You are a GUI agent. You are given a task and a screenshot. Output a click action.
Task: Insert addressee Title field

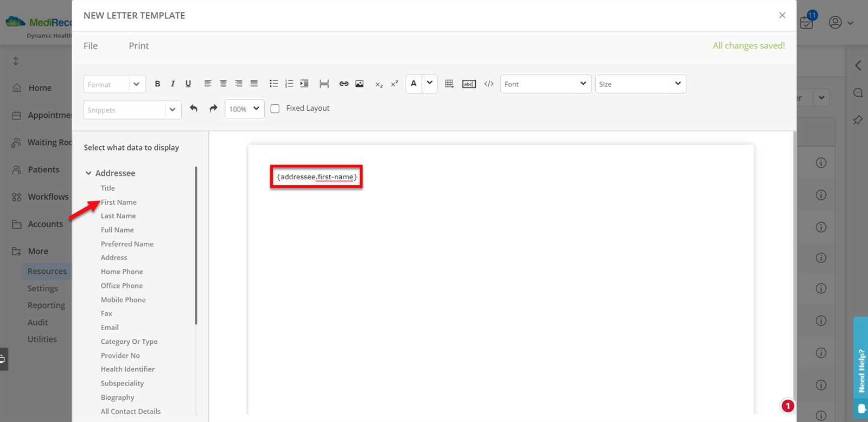tap(108, 188)
